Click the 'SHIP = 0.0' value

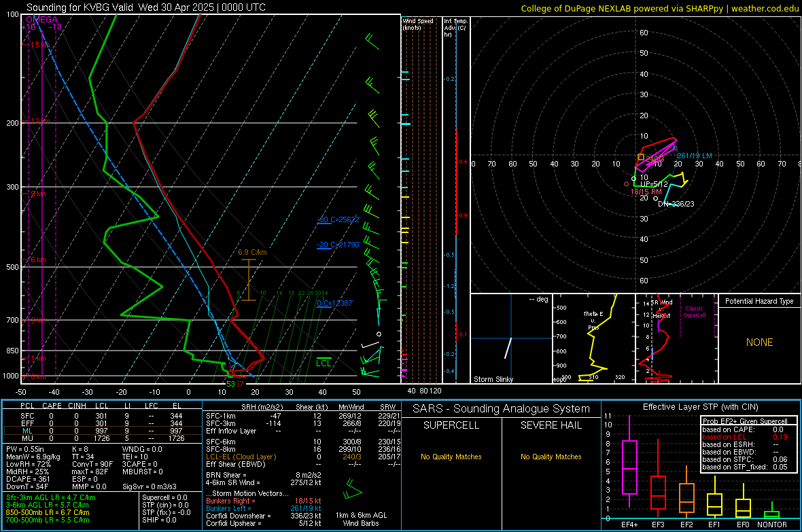point(159,520)
